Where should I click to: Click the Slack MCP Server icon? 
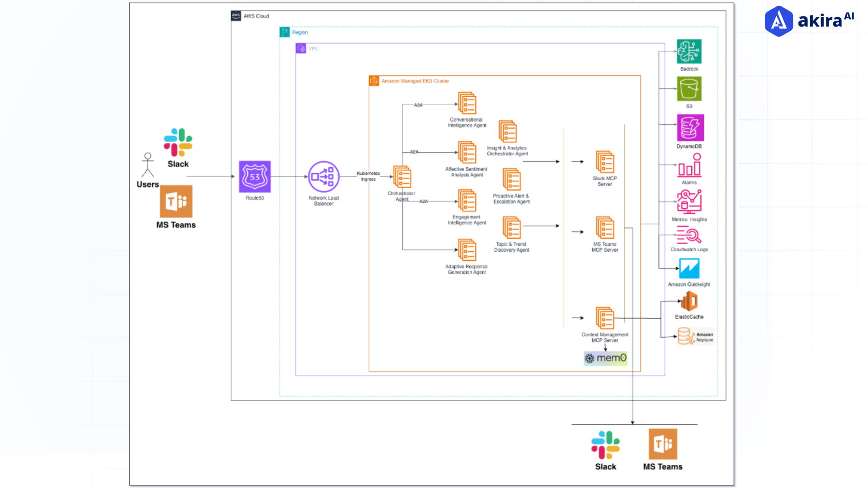(x=605, y=162)
